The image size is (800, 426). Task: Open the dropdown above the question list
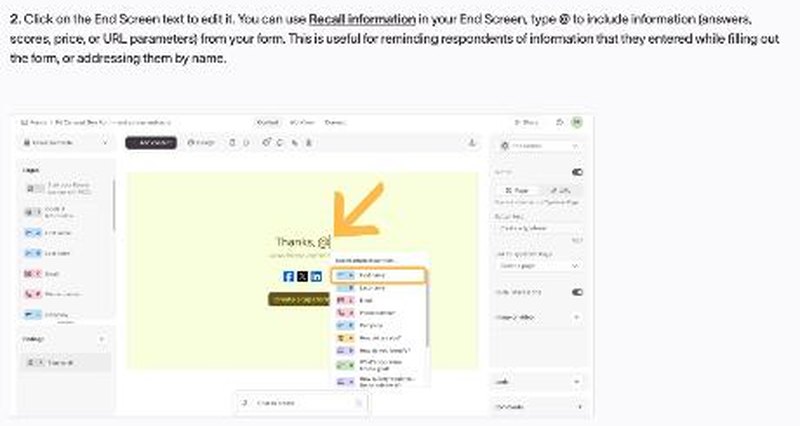tap(65, 143)
